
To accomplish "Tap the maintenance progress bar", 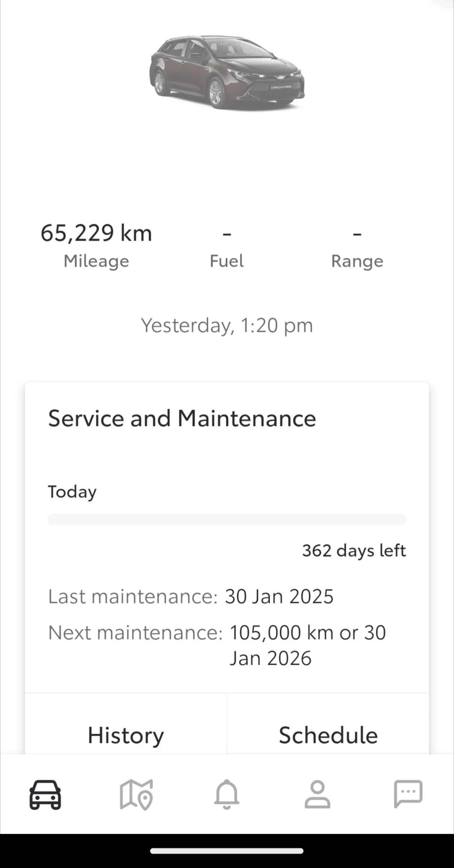I will click(227, 519).
